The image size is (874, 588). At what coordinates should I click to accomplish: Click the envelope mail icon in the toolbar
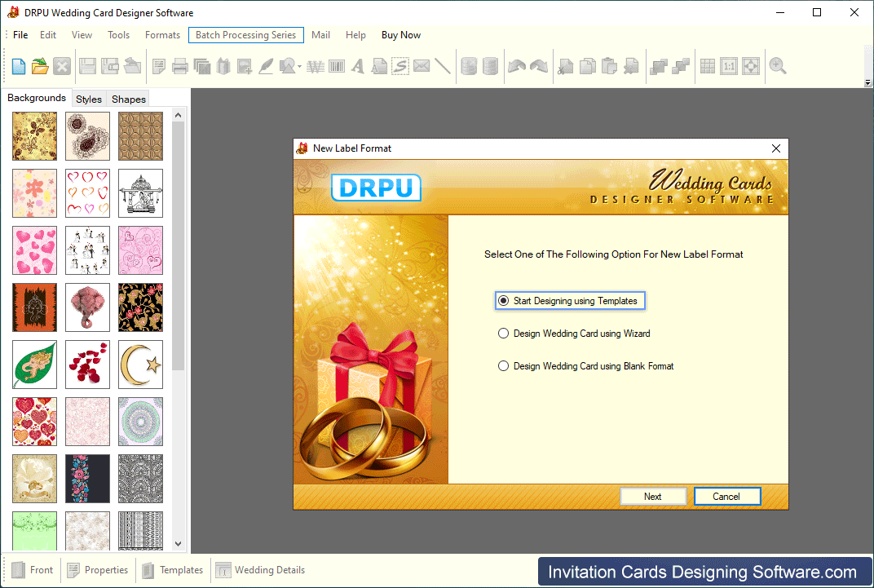(x=422, y=66)
